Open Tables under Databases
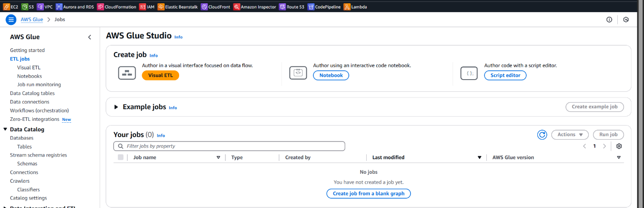Screen dimensions: 644x208 pos(24,147)
